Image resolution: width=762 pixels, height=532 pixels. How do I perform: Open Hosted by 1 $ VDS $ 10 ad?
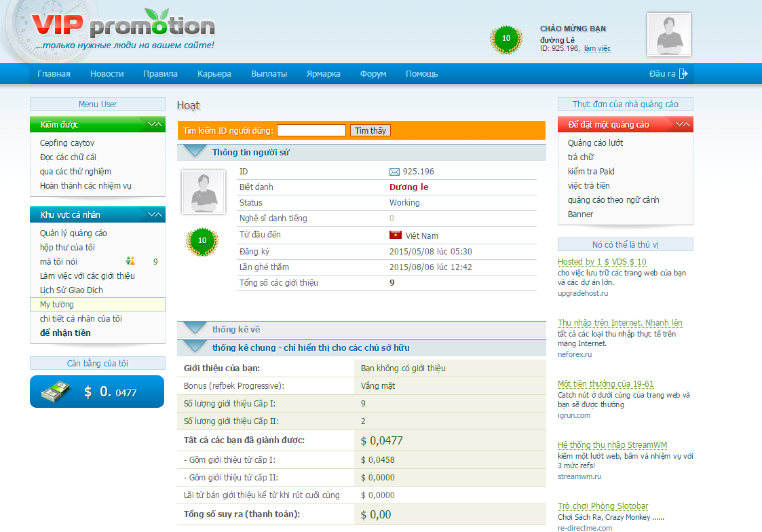tap(602, 261)
